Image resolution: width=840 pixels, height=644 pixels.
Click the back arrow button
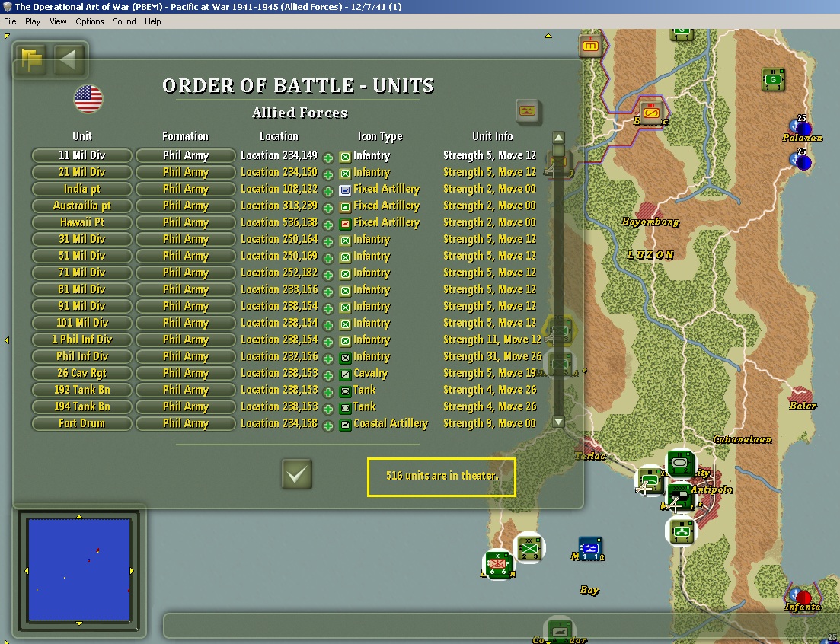pos(69,59)
